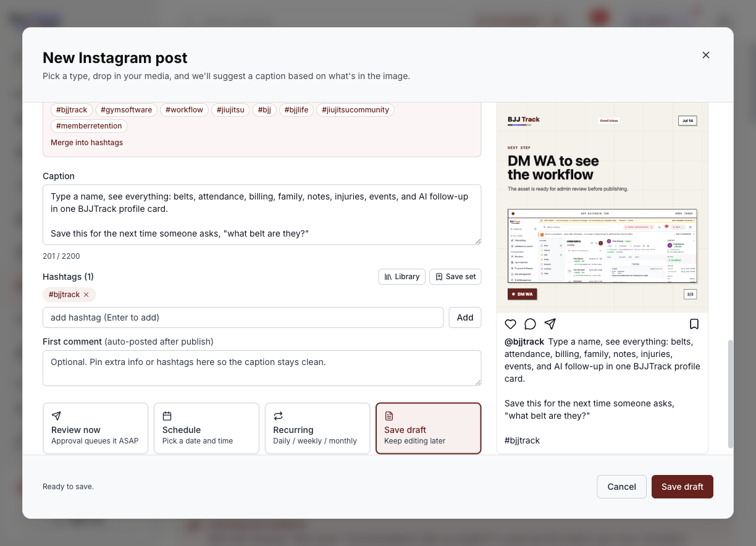
Task: Select the #memberretention suggested tag
Action: point(89,126)
